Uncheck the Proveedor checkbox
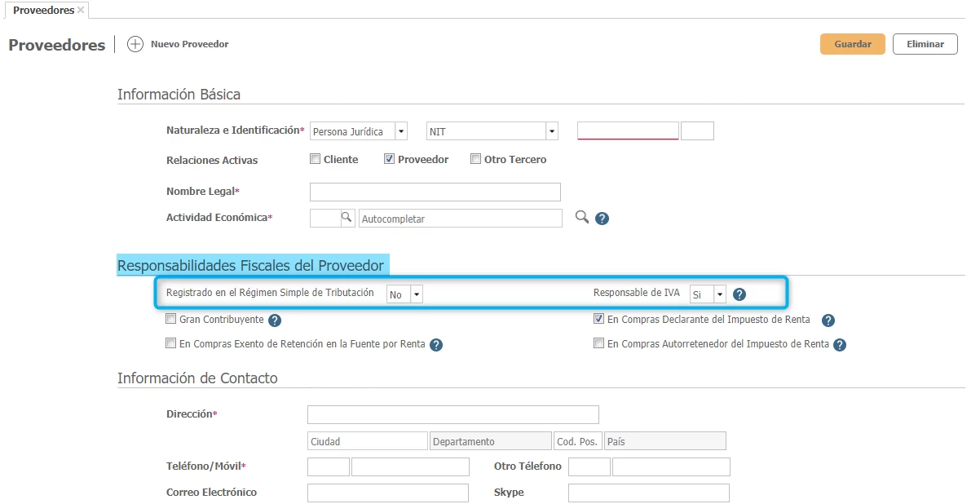 [x=390, y=160]
